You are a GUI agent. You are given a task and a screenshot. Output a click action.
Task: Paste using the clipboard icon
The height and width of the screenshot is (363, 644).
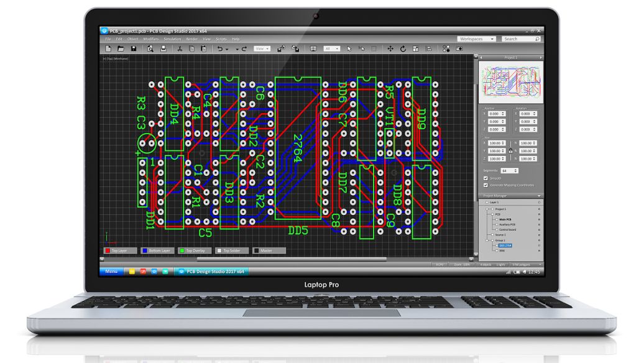(203, 49)
